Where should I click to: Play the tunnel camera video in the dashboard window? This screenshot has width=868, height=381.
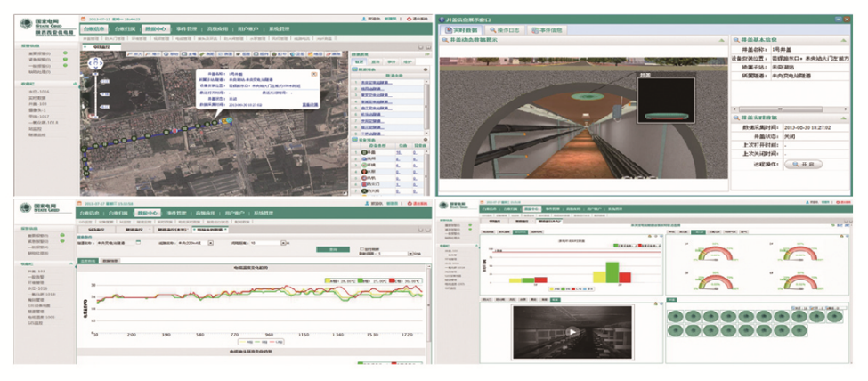[x=573, y=331]
